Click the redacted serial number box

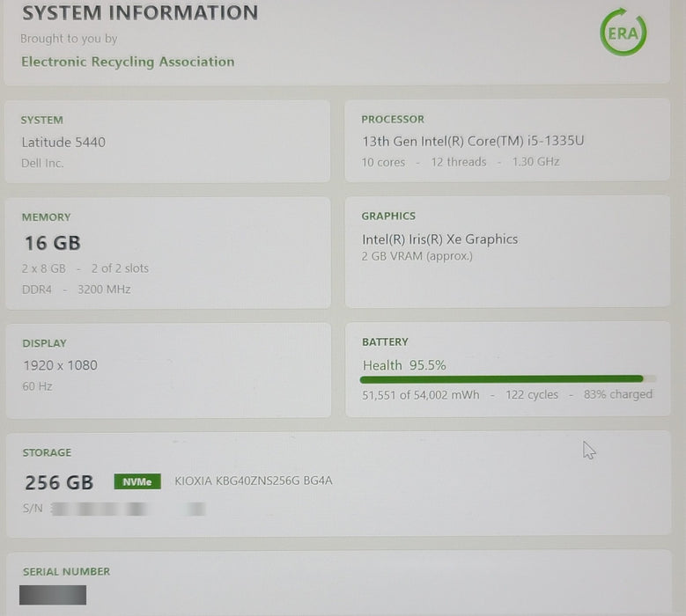pyautogui.click(x=53, y=595)
